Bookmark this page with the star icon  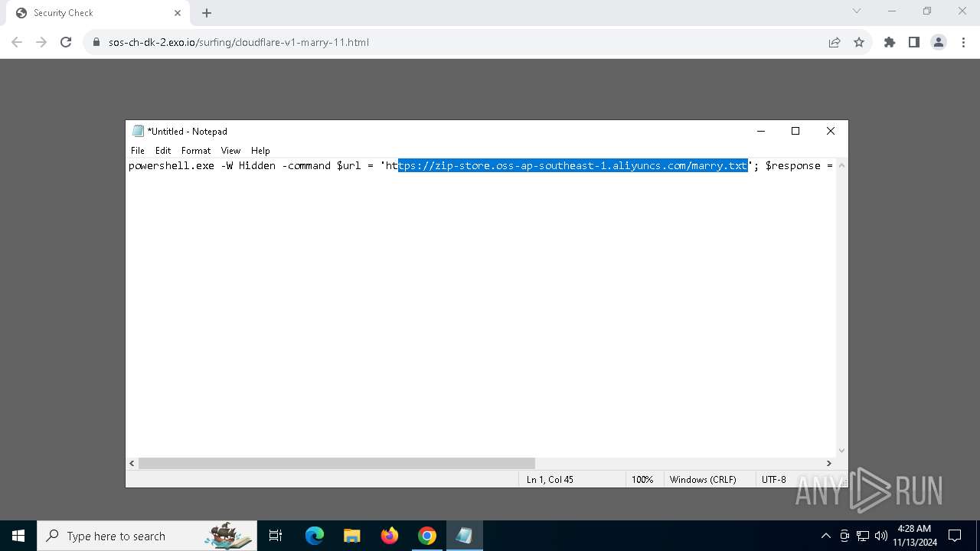(859, 42)
